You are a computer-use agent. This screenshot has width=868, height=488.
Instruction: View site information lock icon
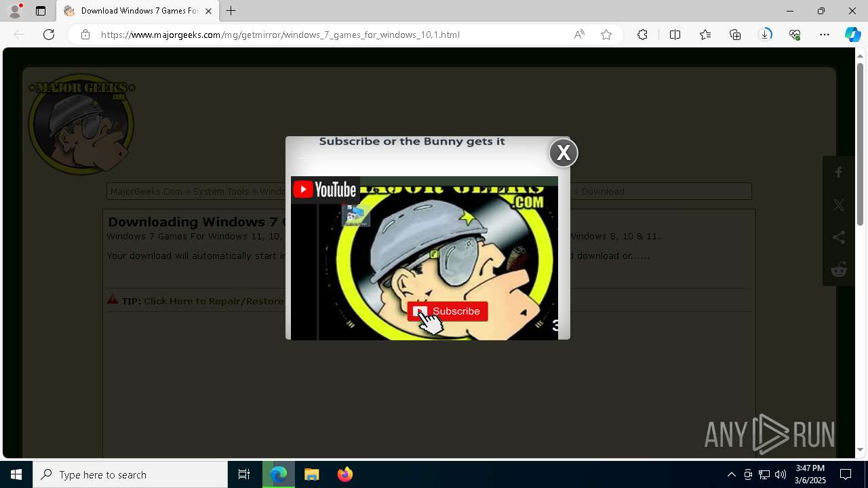85,35
